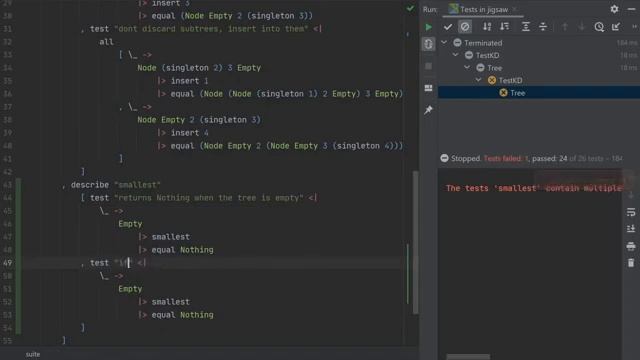Click the Stopped status icon

tap(444, 158)
